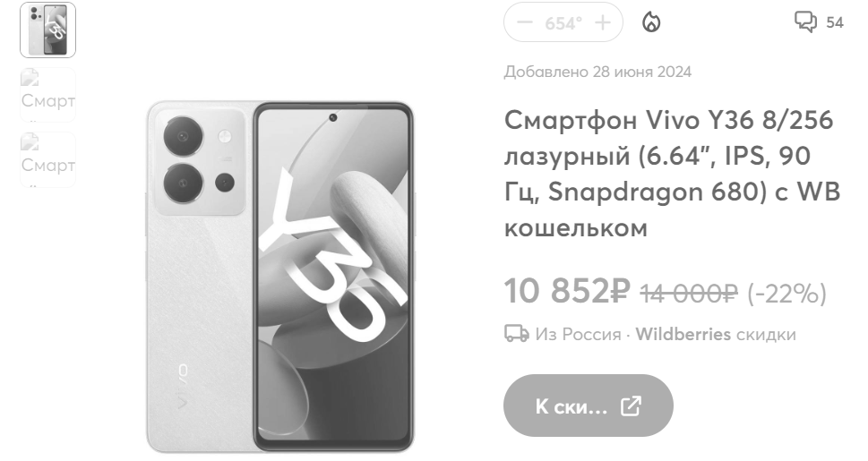Click the Смартфон Vivo Y36 title

click(x=672, y=174)
